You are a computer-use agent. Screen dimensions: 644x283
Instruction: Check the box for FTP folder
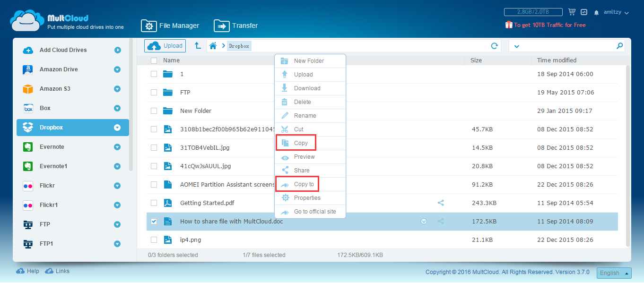(x=154, y=93)
